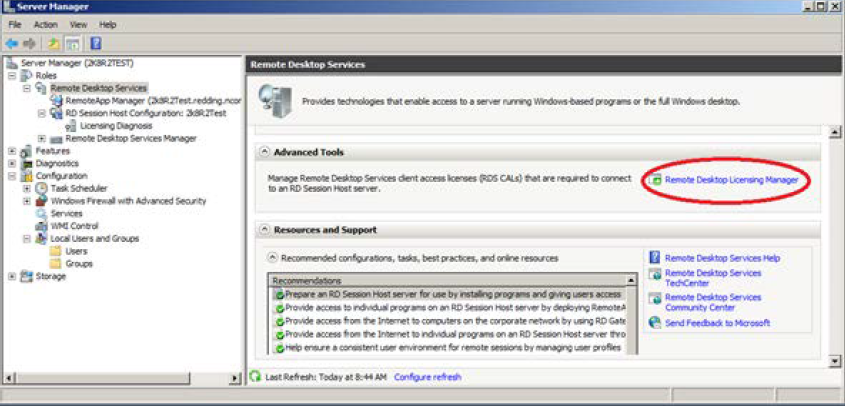Collapse the Advanced Tools section
The image size is (845, 407).
tap(264, 152)
